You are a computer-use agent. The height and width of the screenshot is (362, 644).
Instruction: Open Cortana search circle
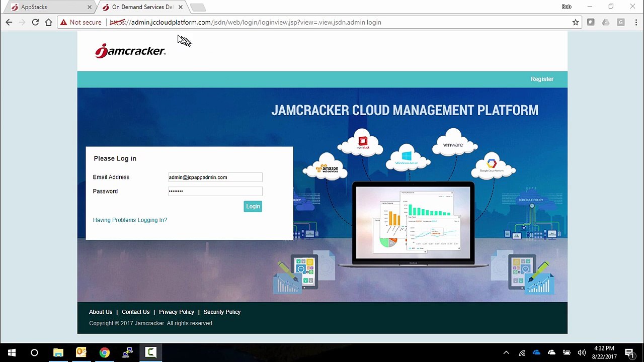point(34,352)
